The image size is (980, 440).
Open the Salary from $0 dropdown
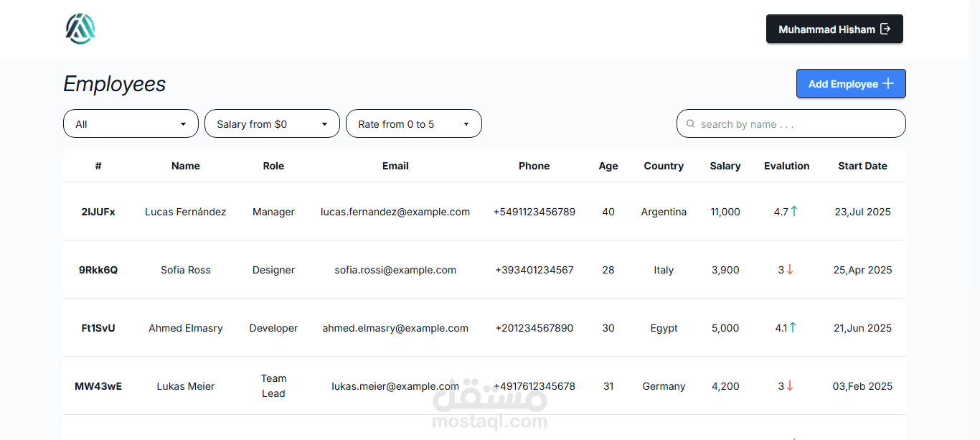pyautogui.click(x=272, y=123)
